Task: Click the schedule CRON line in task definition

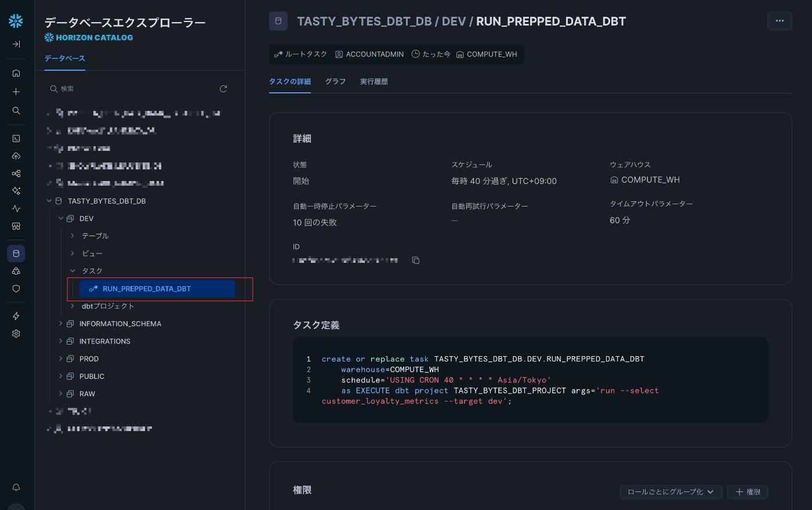Action: tap(445, 380)
